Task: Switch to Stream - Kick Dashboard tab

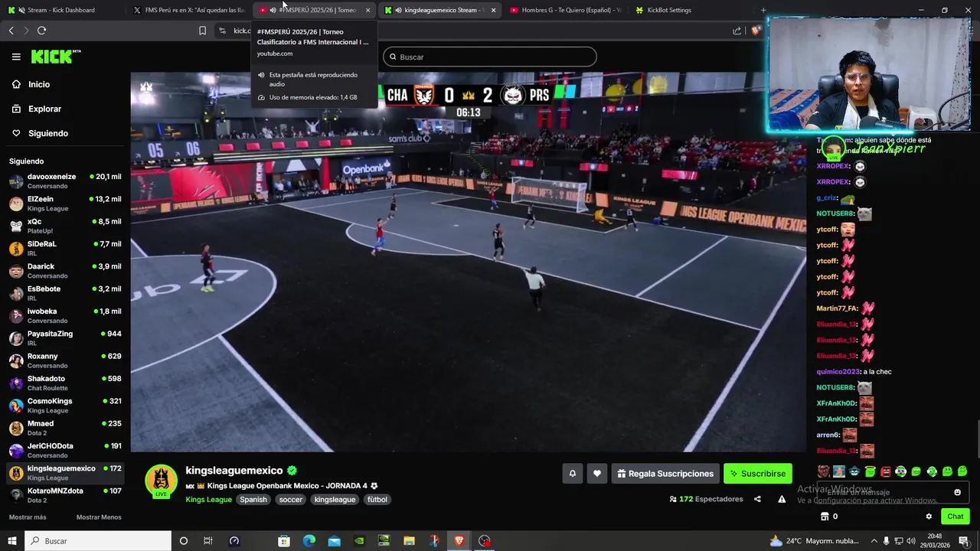Action: click(61, 10)
